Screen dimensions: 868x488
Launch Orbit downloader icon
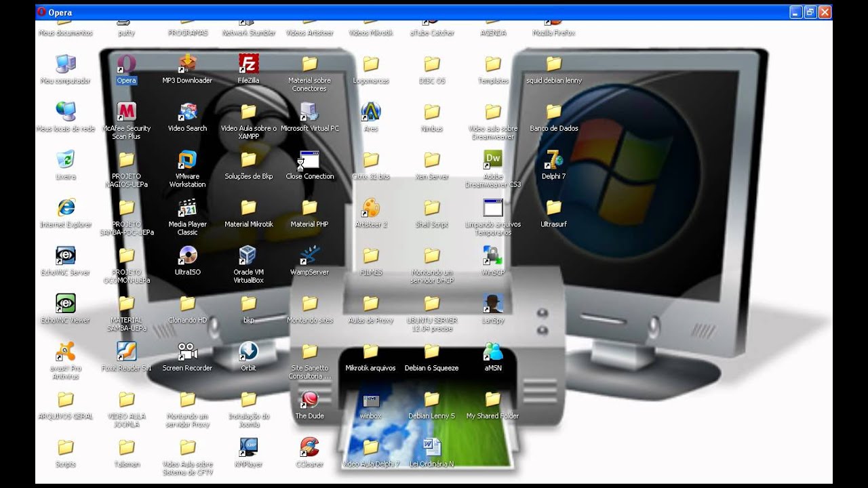tap(249, 352)
